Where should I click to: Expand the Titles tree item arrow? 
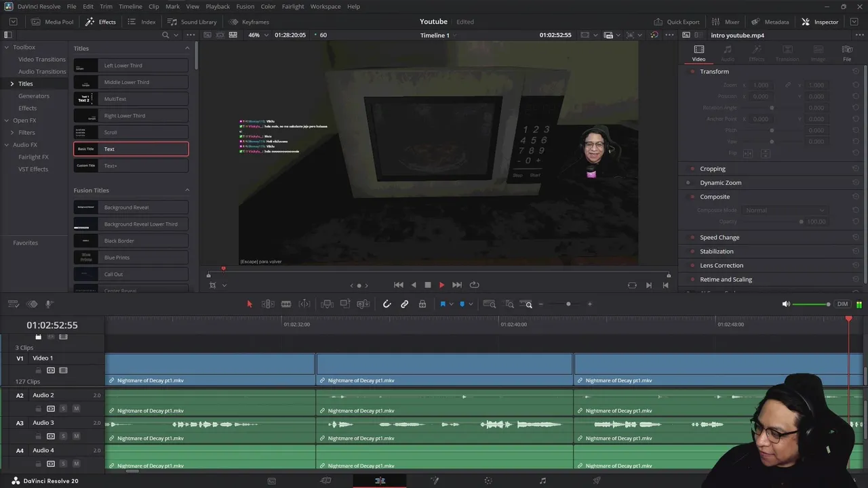12,84
